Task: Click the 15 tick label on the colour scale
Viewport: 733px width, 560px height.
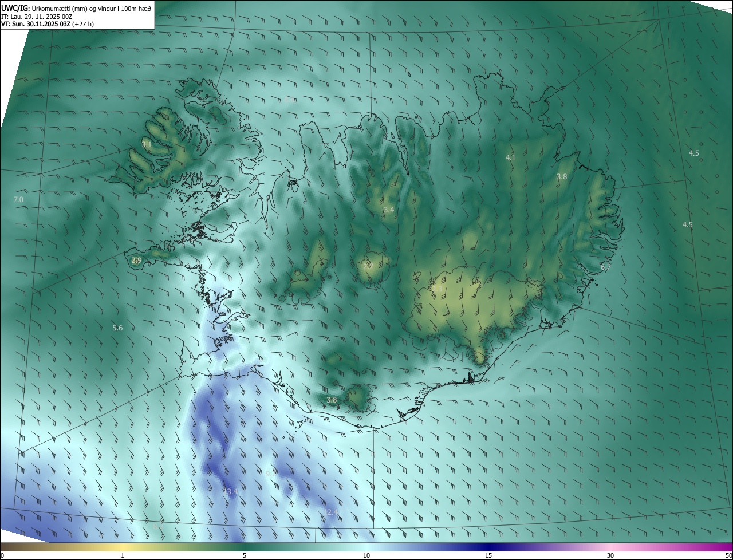Action: pos(488,555)
